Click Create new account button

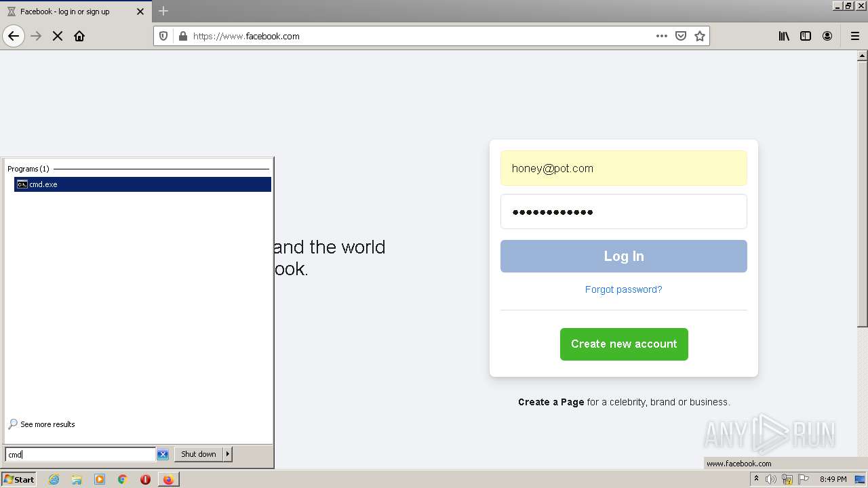click(x=624, y=344)
